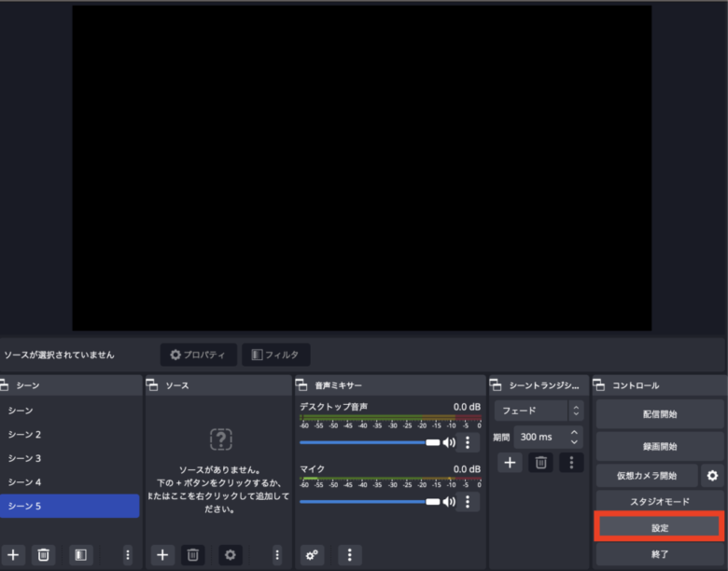Mute the マイク speaker icon
Image resolution: width=728 pixels, height=571 pixels.
449,501
